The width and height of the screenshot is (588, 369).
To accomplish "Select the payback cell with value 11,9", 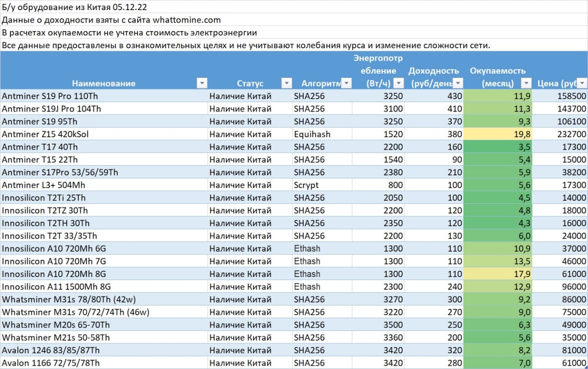I will click(x=498, y=96).
